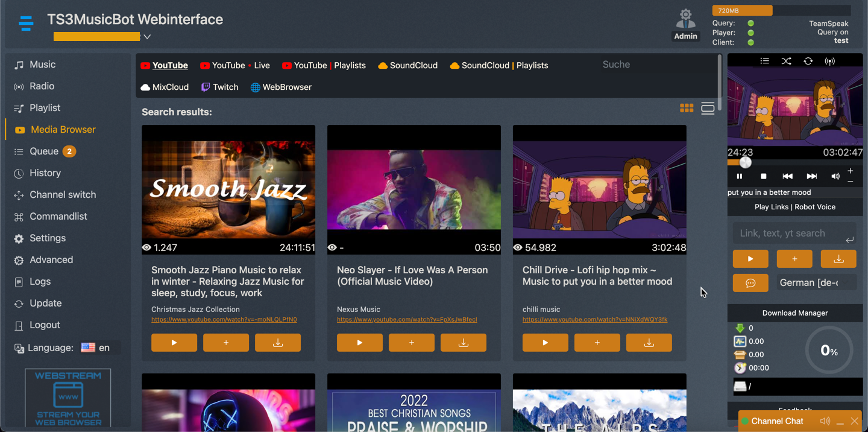Skip to next track
868x432 pixels.
[811, 176]
